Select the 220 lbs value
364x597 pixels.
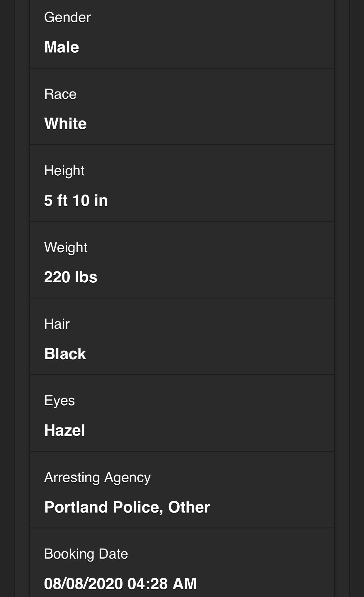coord(71,277)
